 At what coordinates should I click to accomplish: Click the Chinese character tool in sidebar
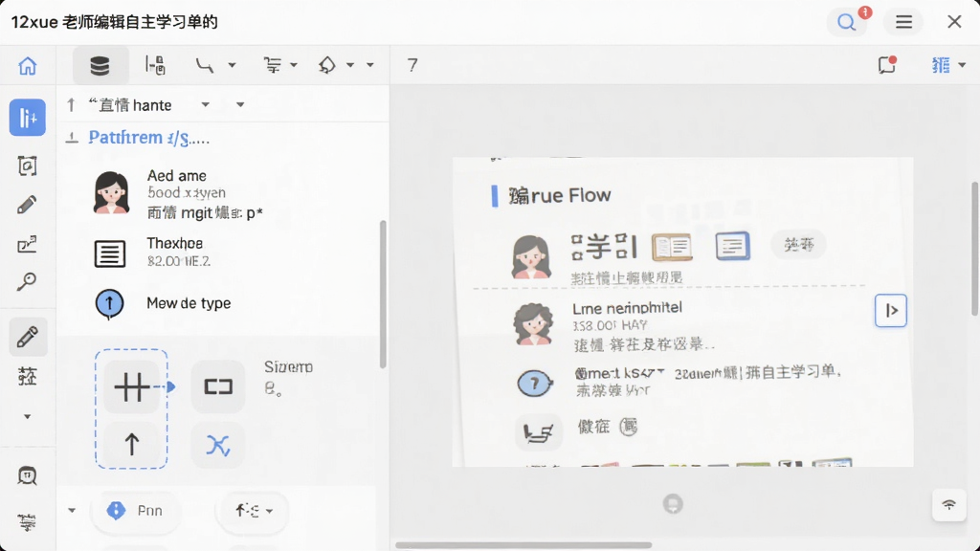[28, 376]
